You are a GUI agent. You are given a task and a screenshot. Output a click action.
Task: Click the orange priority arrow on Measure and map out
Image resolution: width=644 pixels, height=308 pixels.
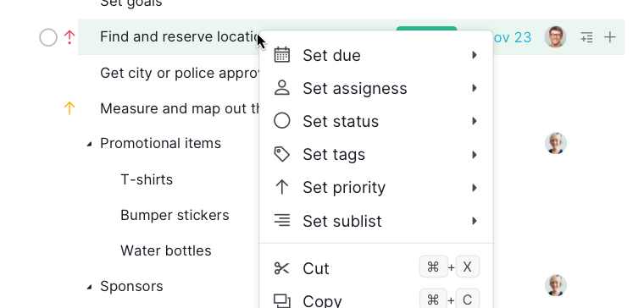[x=69, y=108]
